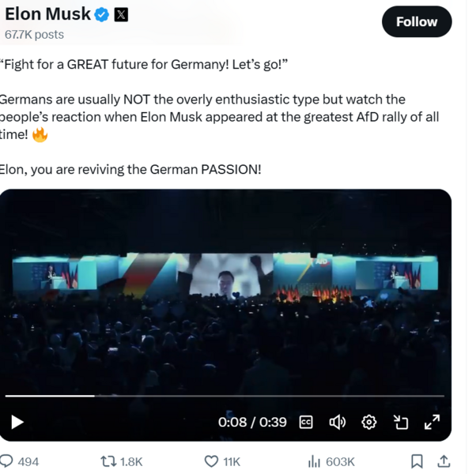Click the reply comment icon
The width and height of the screenshot is (476, 474).
7,461
